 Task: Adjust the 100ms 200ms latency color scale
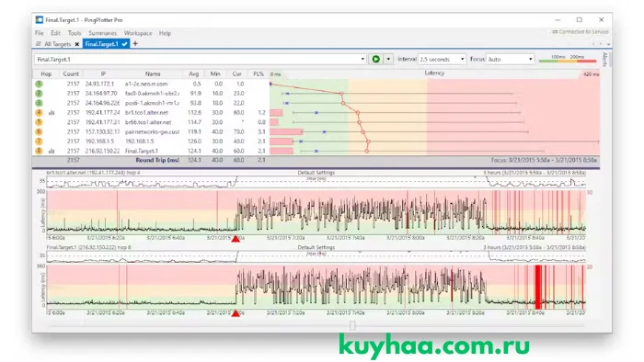pos(568,59)
